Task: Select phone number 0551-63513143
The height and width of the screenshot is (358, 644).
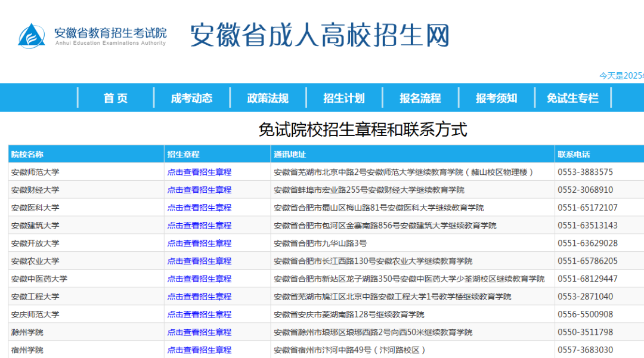Action: [588, 226]
